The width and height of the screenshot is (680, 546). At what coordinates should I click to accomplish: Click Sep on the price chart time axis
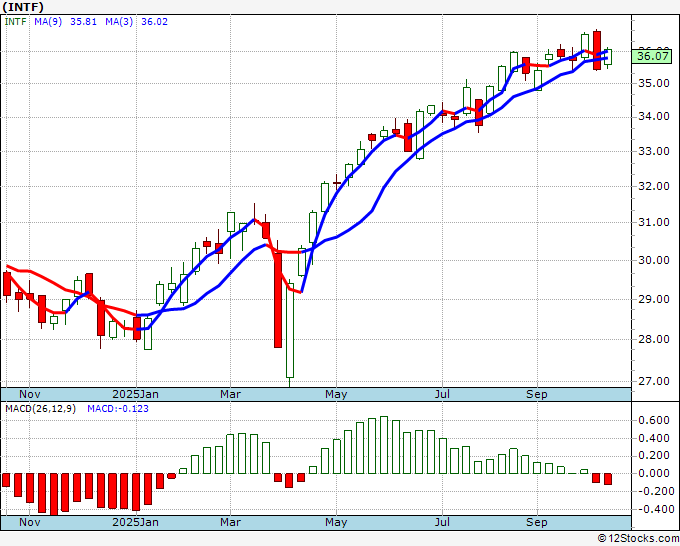click(537, 394)
